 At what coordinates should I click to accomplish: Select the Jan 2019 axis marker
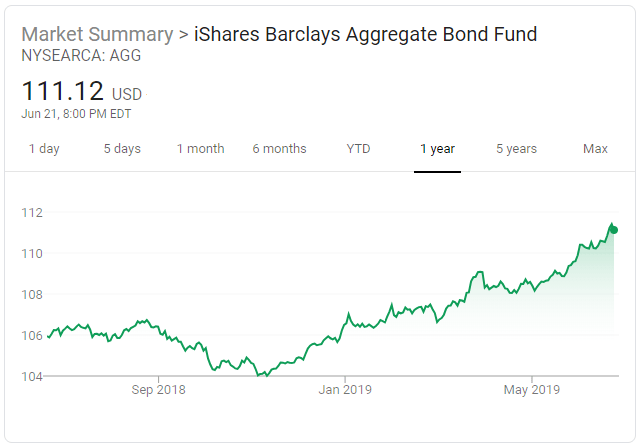(x=345, y=389)
